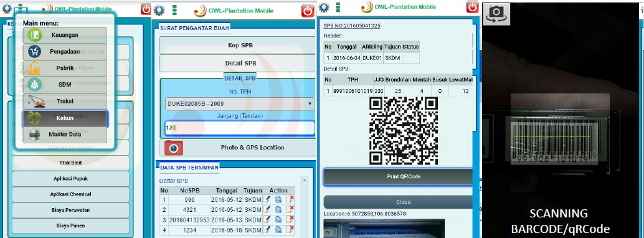The width and height of the screenshot is (644, 238).
Task: Delete SPB 1234 using the red-X icon
Action: pos(290,229)
